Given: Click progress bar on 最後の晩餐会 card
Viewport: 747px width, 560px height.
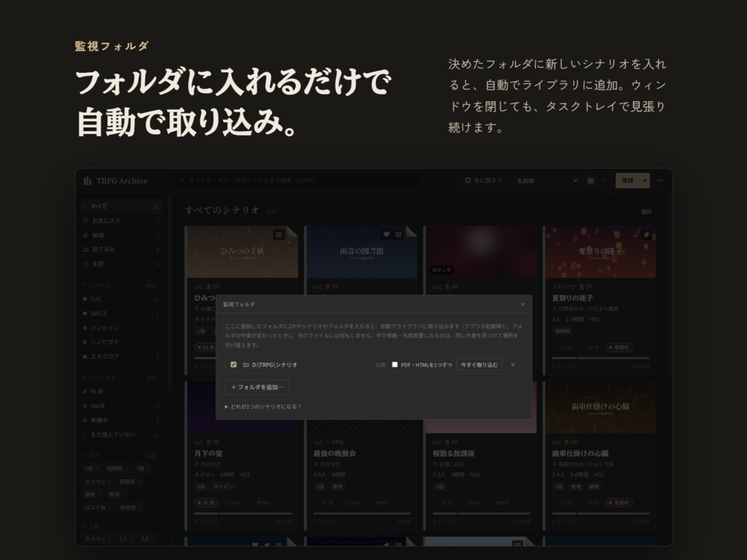Looking at the screenshot, I should pos(362,513).
